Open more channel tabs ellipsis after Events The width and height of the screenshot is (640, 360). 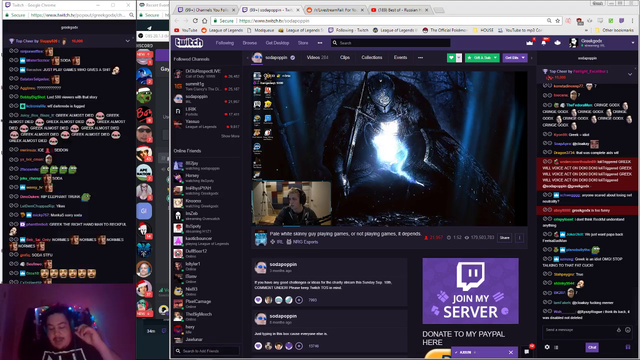(x=420, y=58)
